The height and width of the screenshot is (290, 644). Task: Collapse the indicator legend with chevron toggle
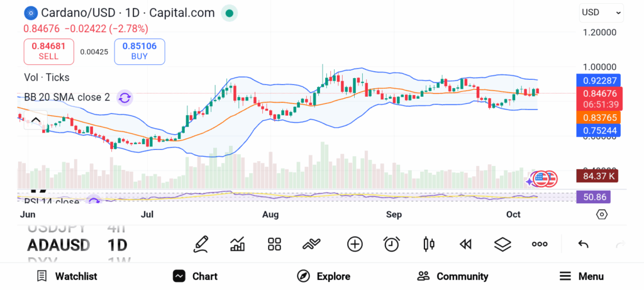point(36,120)
